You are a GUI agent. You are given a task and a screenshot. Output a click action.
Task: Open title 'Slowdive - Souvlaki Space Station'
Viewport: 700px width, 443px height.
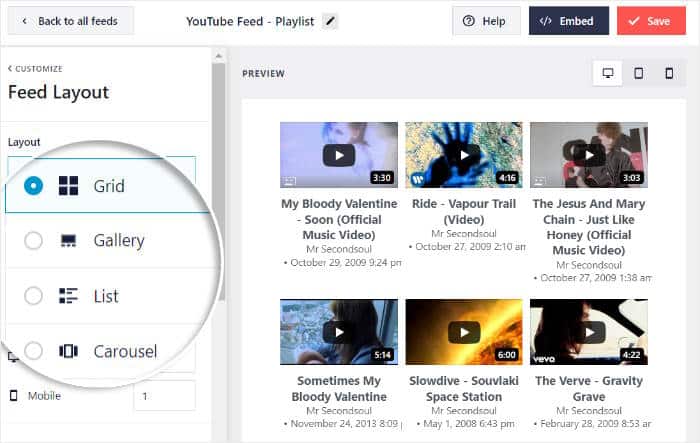(464, 389)
